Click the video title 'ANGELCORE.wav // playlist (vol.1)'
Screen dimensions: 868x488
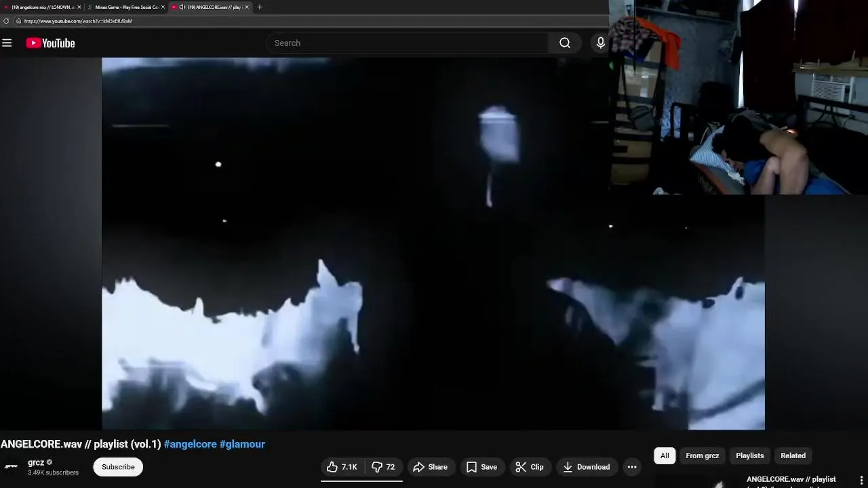(x=81, y=445)
